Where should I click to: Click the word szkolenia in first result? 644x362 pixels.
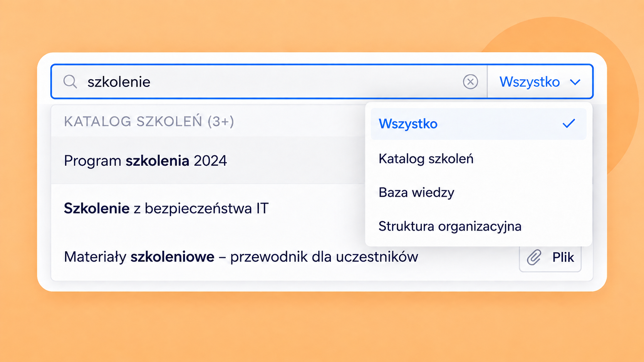coord(158,160)
